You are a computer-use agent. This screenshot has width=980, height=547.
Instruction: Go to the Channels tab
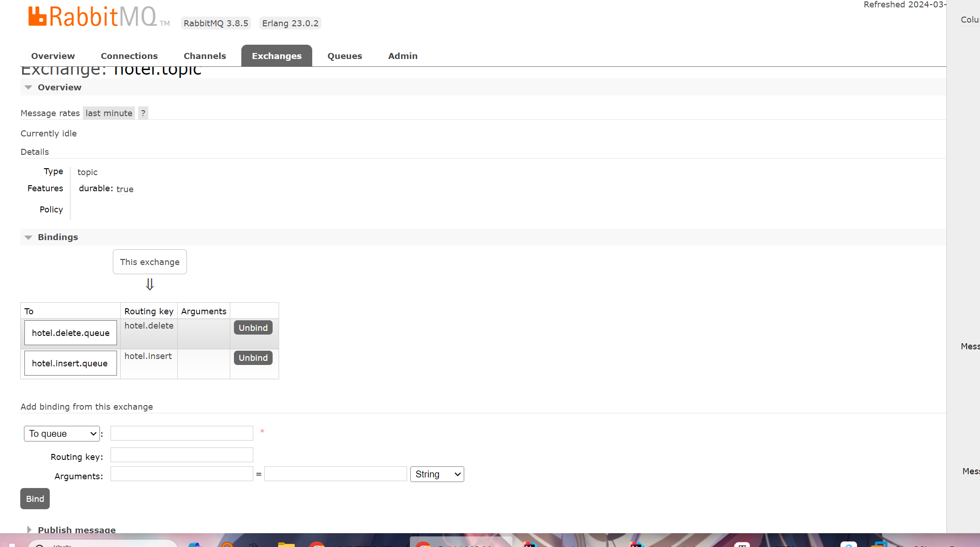click(204, 56)
